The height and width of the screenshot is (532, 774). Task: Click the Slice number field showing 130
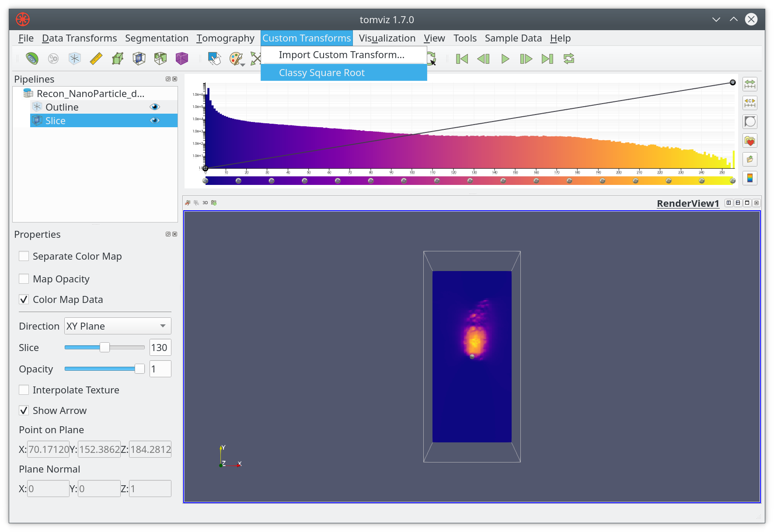tap(160, 348)
